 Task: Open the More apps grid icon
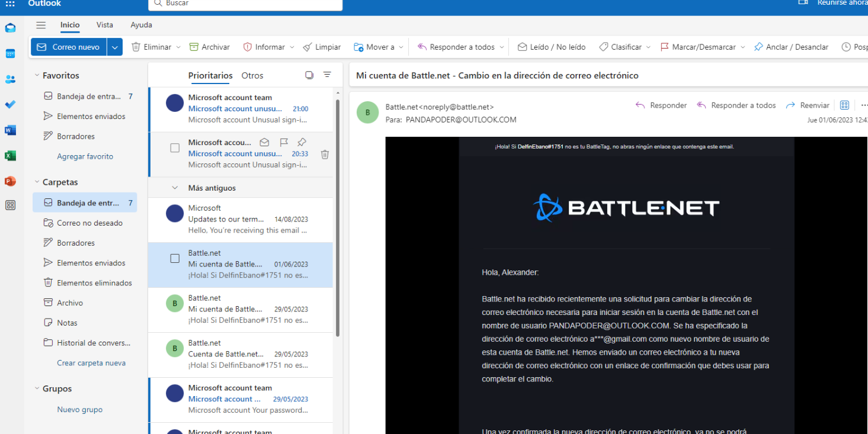(x=10, y=205)
